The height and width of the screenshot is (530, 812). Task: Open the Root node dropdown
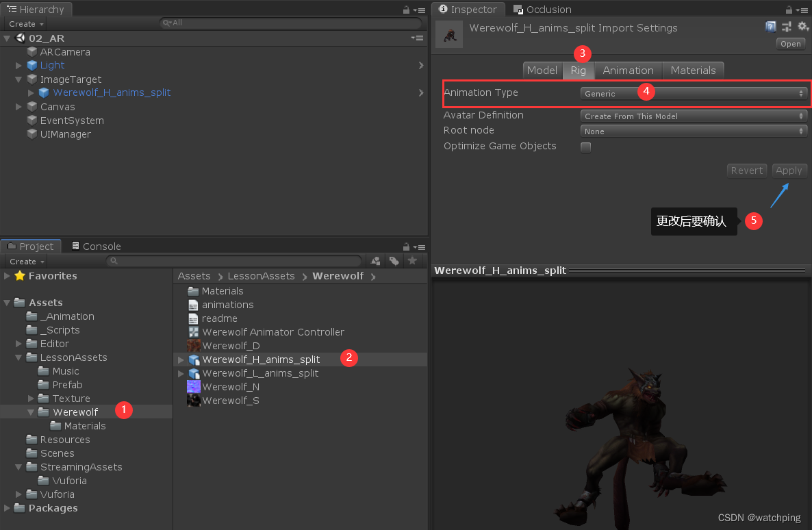tap(694, 131)
